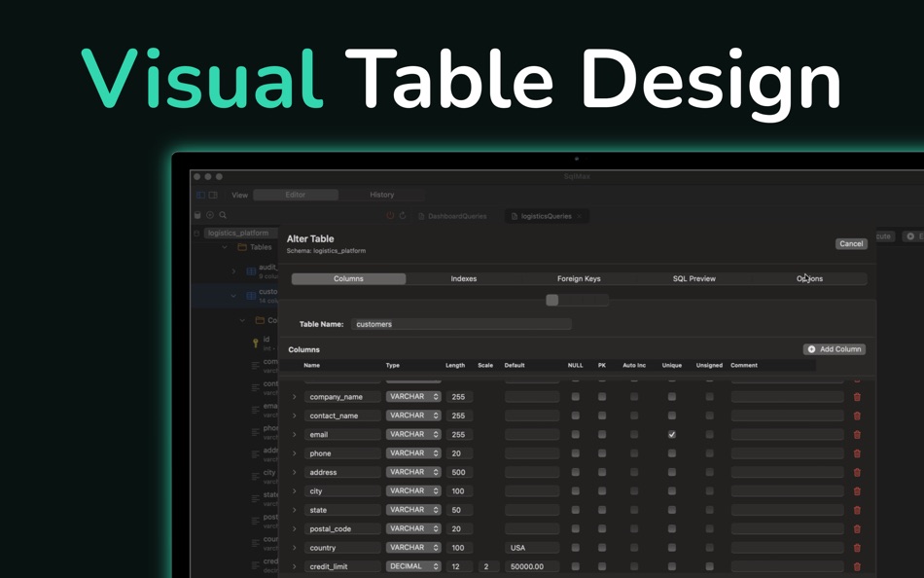Open the DECIMAL type dropdown for credit_limit

(413, 566)
